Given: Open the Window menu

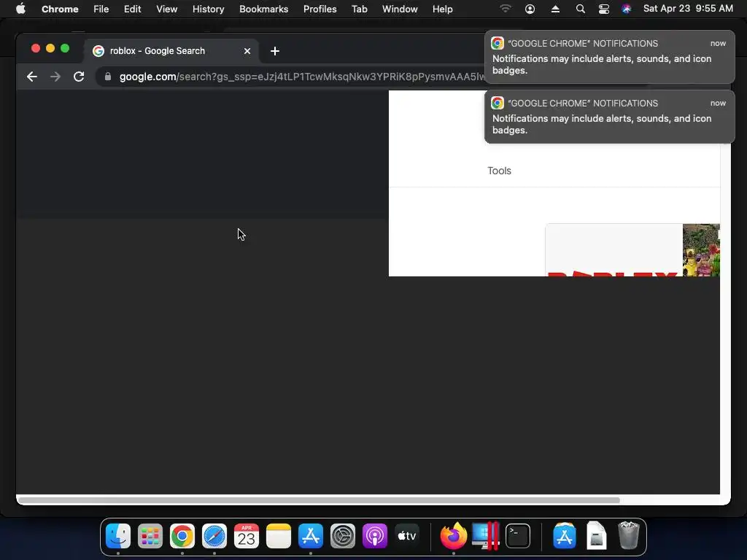Looking at the screenshot, I should [400, 9].
